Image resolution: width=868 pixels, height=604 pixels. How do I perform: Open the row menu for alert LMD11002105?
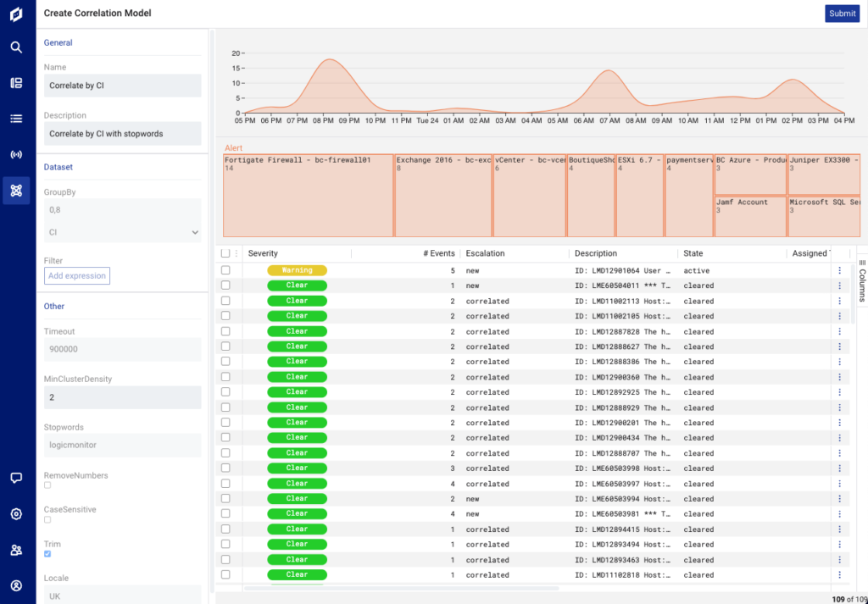(840, 316)
